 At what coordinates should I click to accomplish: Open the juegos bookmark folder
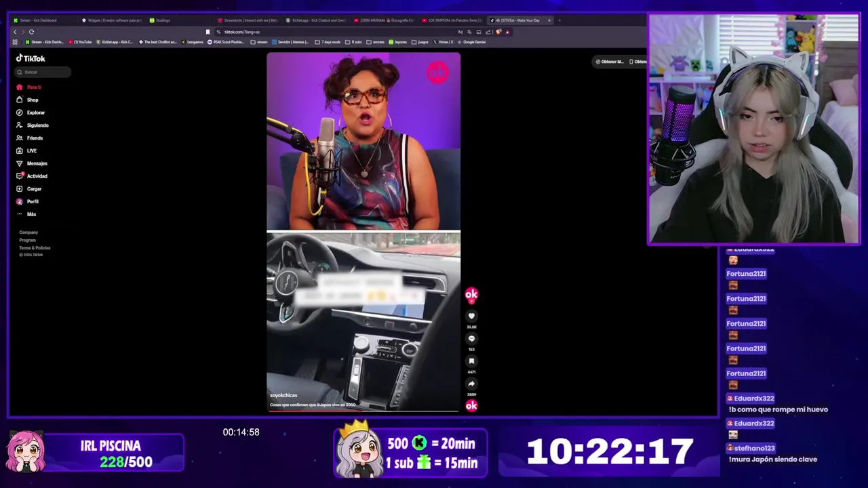[420, 42]
